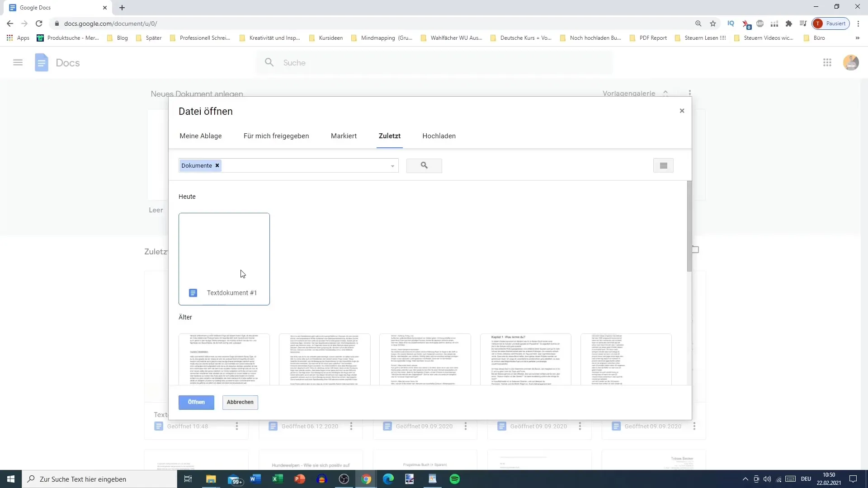This screenshot has height=488, width=868.
Task: Click the Spotify icon in taskbar
Action: pos(455,479)
